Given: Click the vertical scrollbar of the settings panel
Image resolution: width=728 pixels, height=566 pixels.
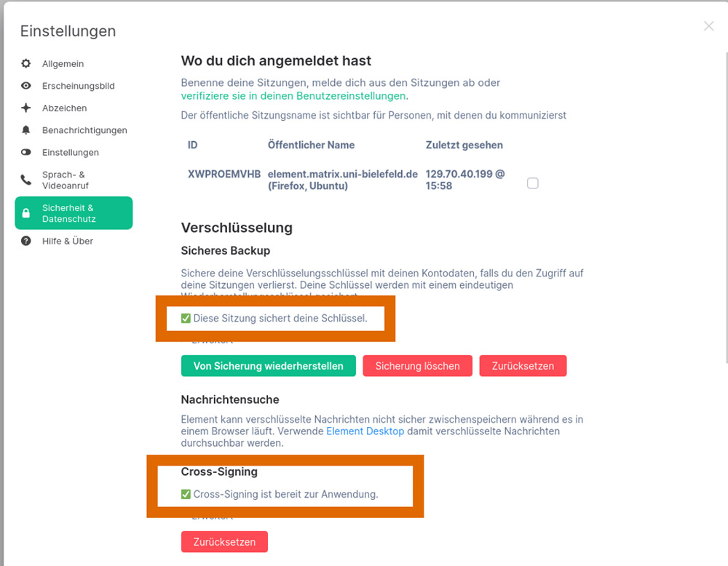Looking at the screenshot, I should pos(726,207).
